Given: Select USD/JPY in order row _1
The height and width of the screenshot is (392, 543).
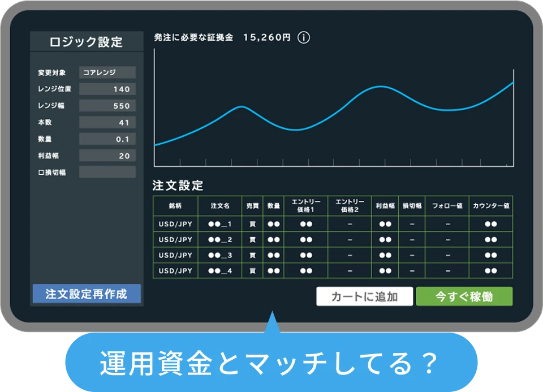Looking at the screenshot, I should 175,224.
